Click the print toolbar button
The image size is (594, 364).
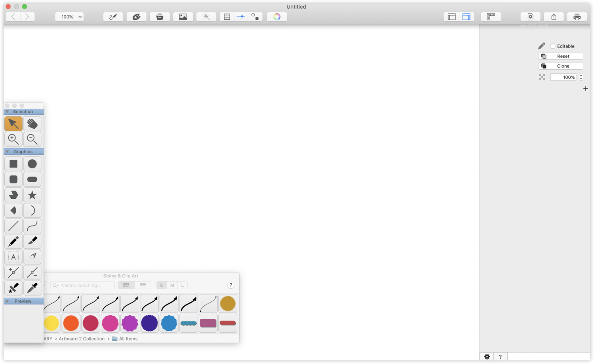[x=577, y=17]
